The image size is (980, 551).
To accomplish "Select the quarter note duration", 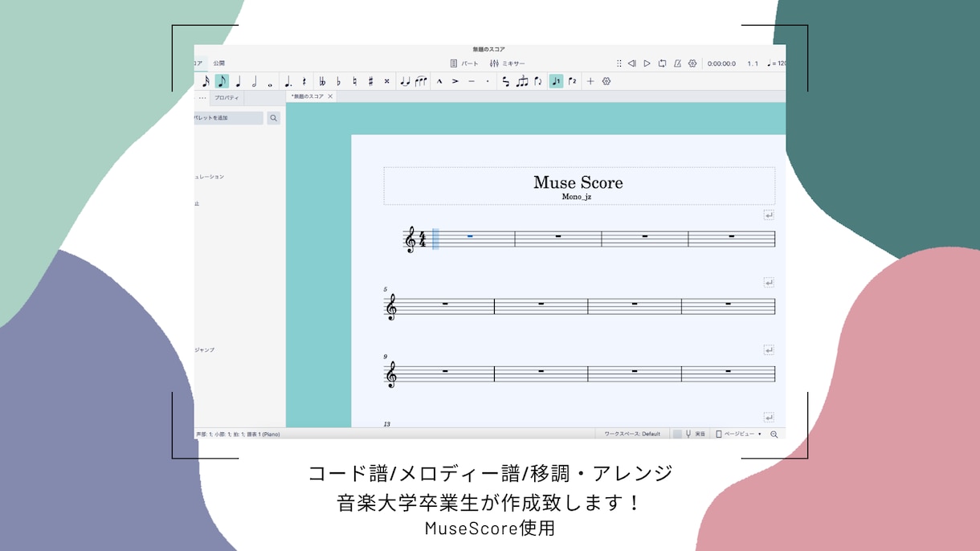I will click(x=238, y=81).
